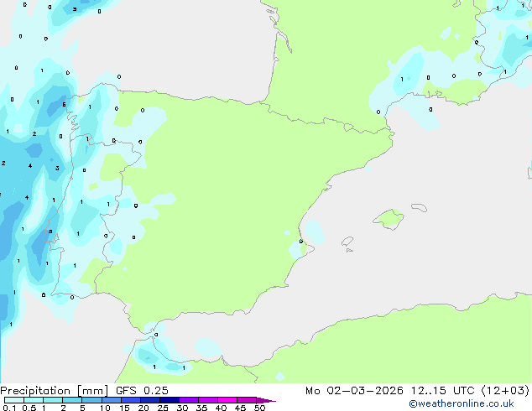Click legend value '45'
This screenshot has width=532, height=411.
point(240,408)
